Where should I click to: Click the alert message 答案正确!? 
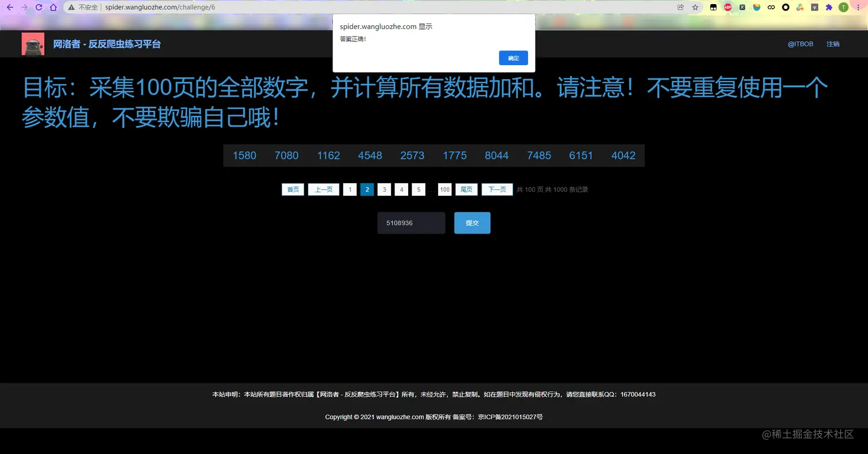tap(352, 39)
